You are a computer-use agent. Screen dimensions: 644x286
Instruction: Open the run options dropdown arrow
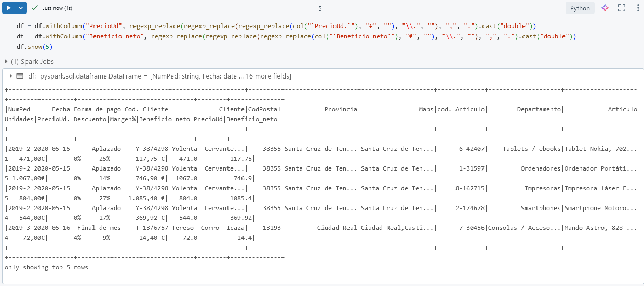pos(20,8)
